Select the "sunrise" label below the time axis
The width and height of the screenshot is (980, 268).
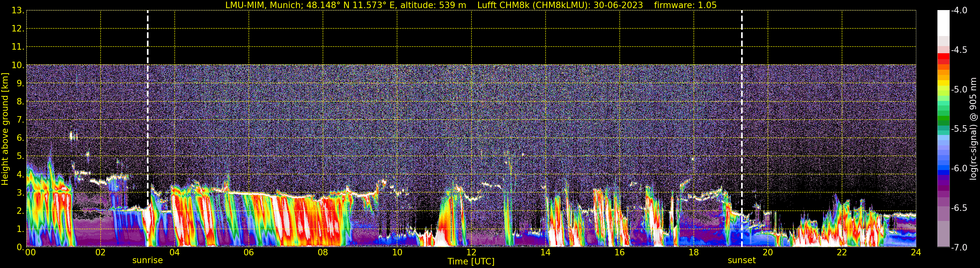coord(148,261)
